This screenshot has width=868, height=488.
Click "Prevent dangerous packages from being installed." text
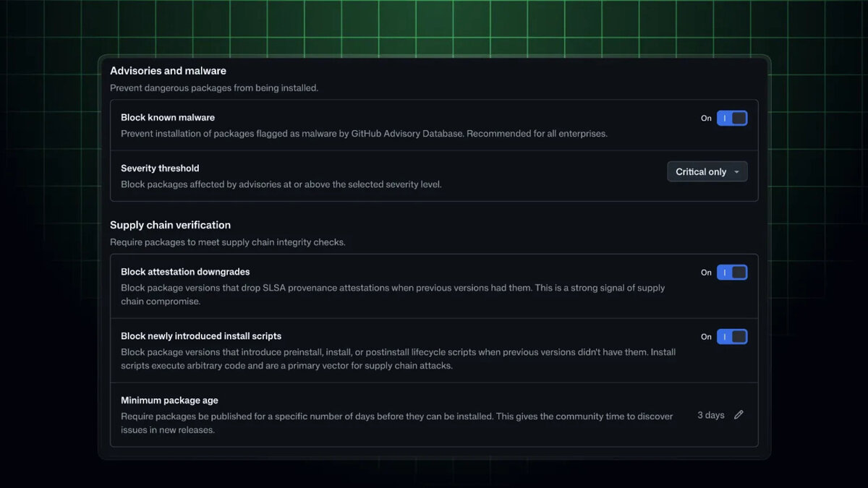(x=214, y=88)
